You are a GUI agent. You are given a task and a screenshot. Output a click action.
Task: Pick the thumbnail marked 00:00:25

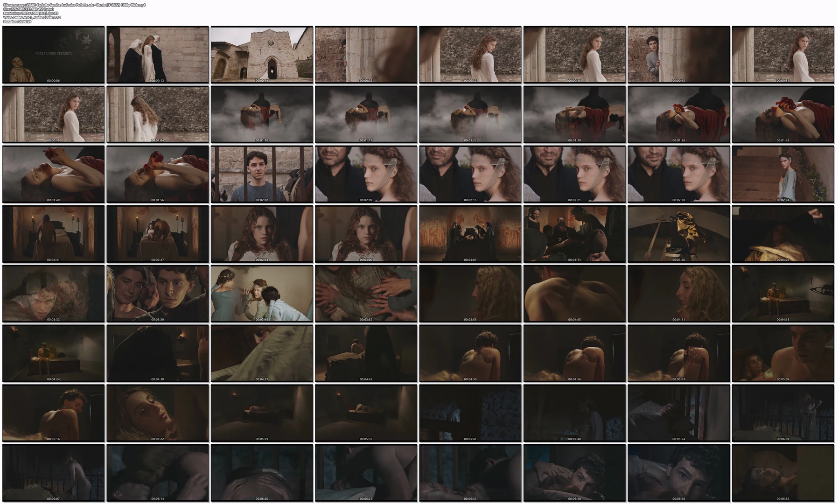(x=366, y=55)
